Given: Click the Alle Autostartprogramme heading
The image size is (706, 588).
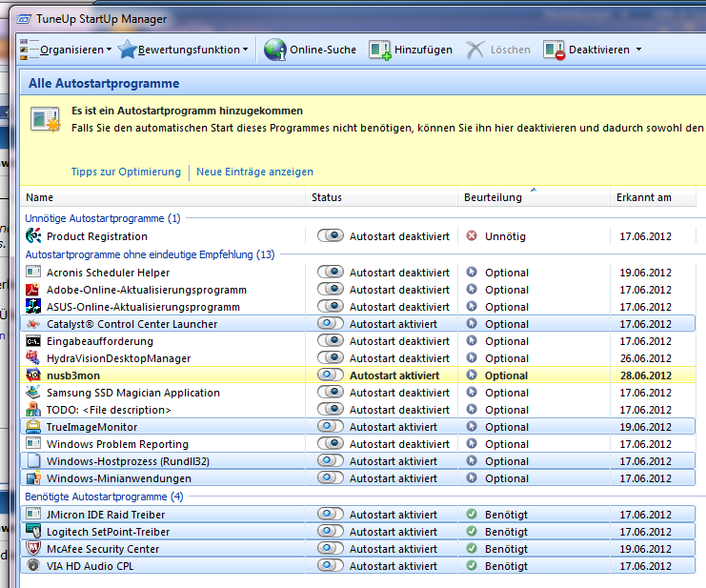Looking at the screenshot, I should pos(104,83).
